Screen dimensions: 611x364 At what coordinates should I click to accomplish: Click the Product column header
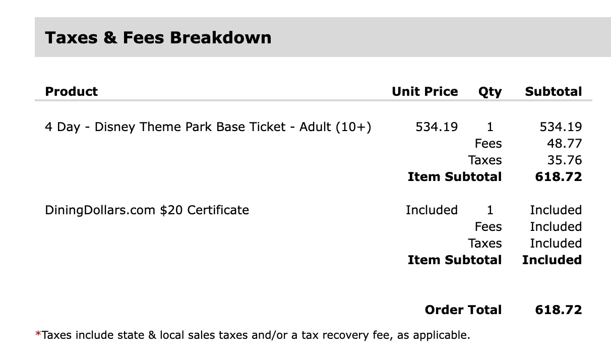point(71,91)
